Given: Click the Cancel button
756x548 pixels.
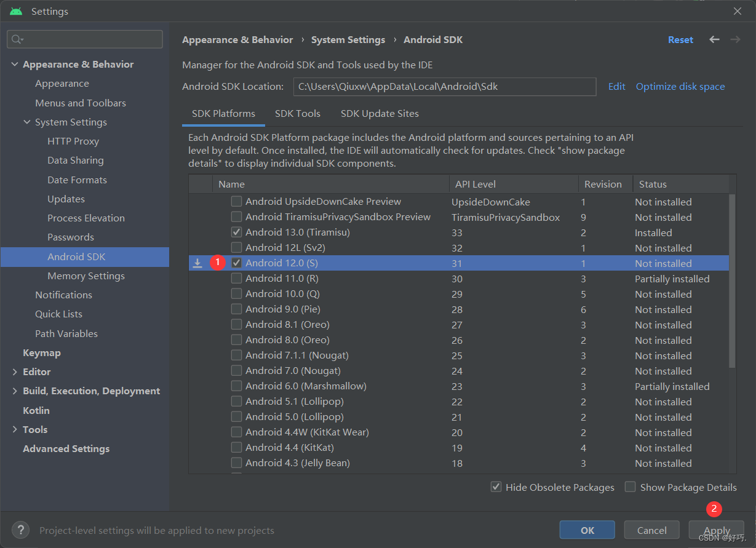Looking at the screenshot, I should (652, 530).
